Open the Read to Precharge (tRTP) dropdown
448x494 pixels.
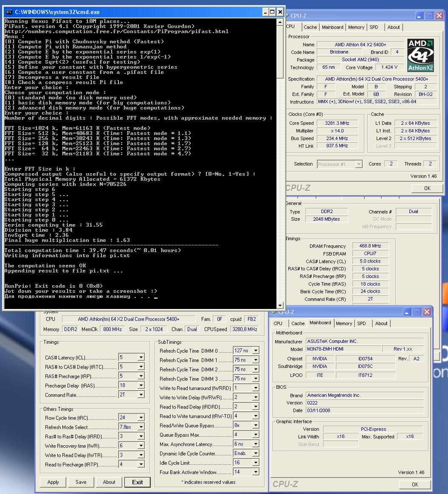click(x=141, y=464)
